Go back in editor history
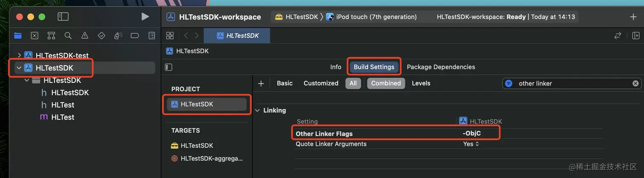The width and height of the screenshot is (644, 178). pos(186,35)
